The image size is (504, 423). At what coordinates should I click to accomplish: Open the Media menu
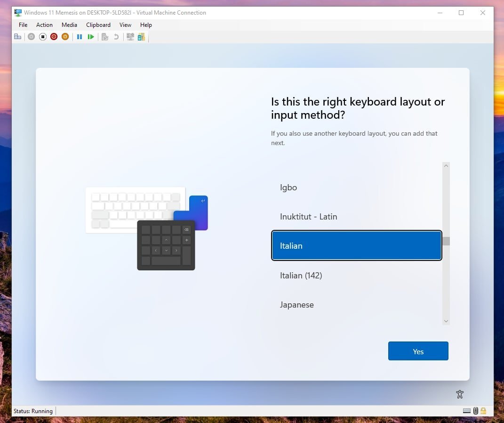69,25
